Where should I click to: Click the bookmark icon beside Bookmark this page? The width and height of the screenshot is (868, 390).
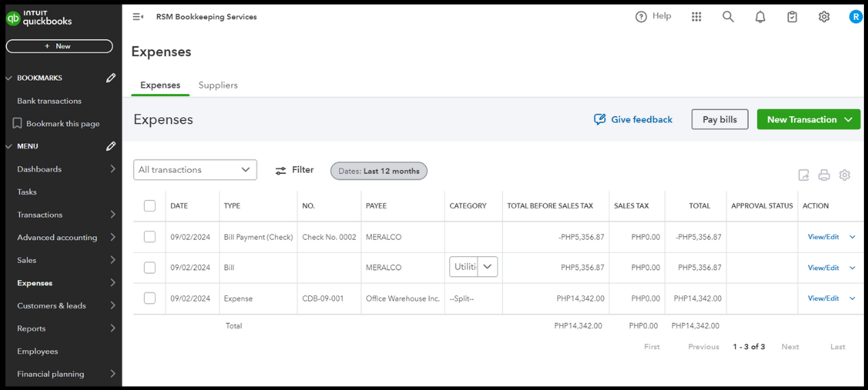[17, 123]
